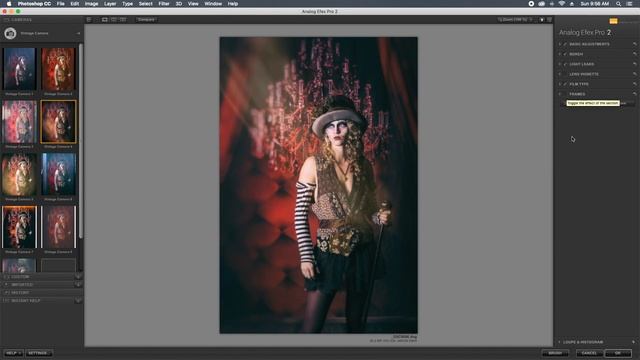Screen dimensions: 640x360
Task: Reset the Bokeh section arrow icon
Action: pos(635,54)
